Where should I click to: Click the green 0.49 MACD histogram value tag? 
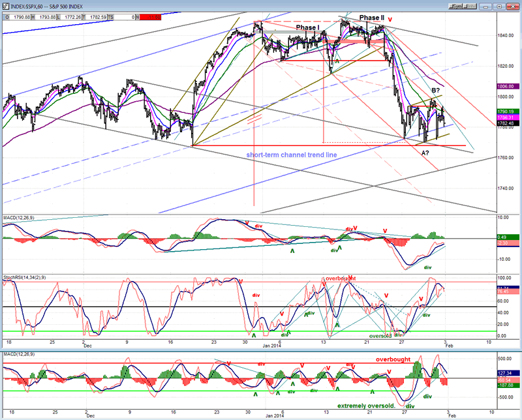[x=507, y=237]
